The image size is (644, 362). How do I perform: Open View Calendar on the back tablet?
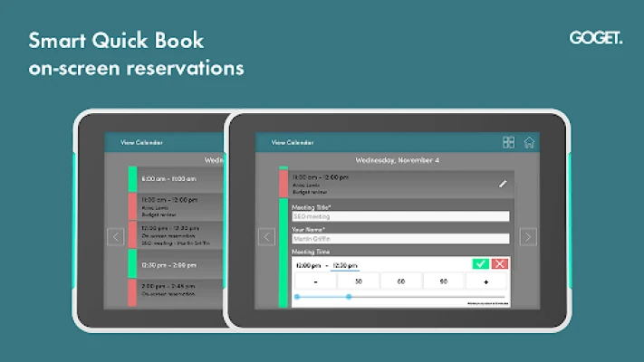(143, 143)
